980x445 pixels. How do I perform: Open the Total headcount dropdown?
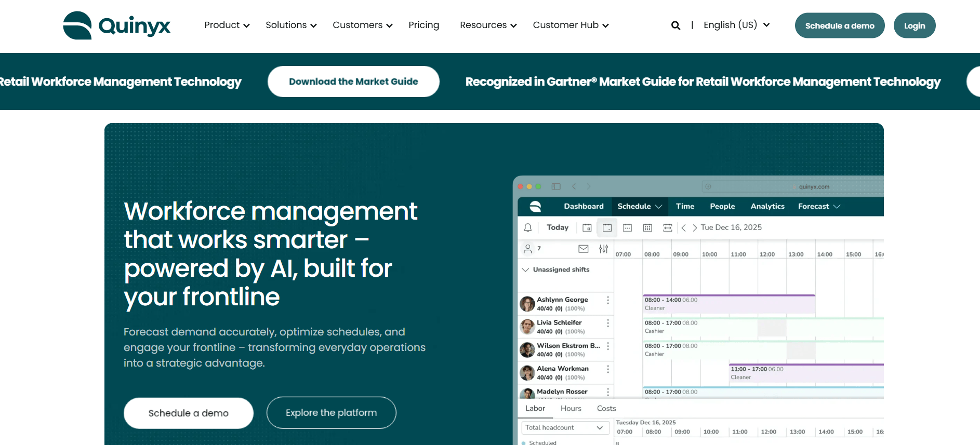click(565, 427)
